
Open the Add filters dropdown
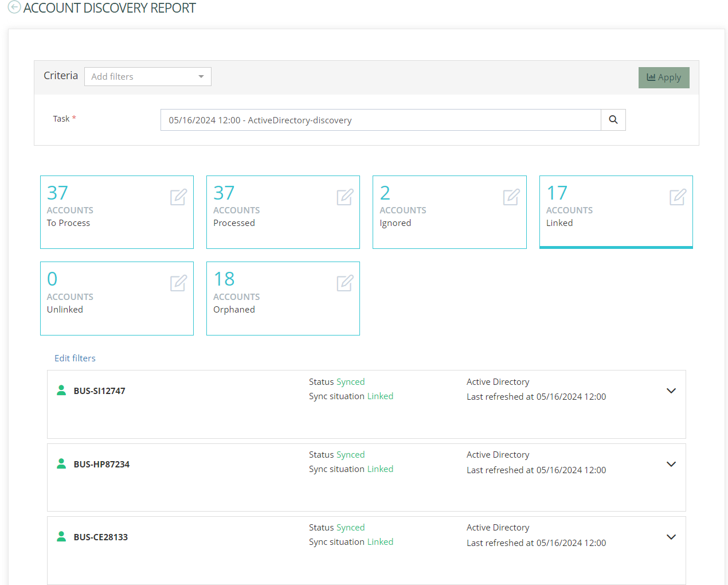(x=147, y=76)
